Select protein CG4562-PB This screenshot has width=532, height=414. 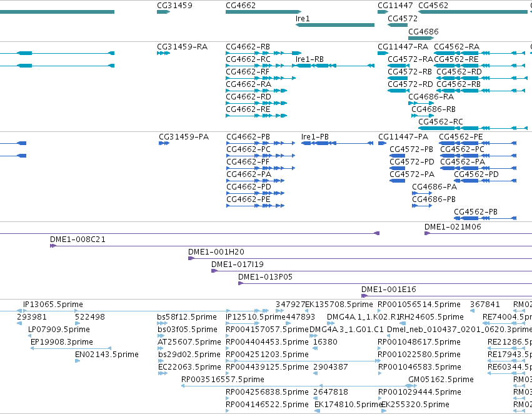pos(476,213)
